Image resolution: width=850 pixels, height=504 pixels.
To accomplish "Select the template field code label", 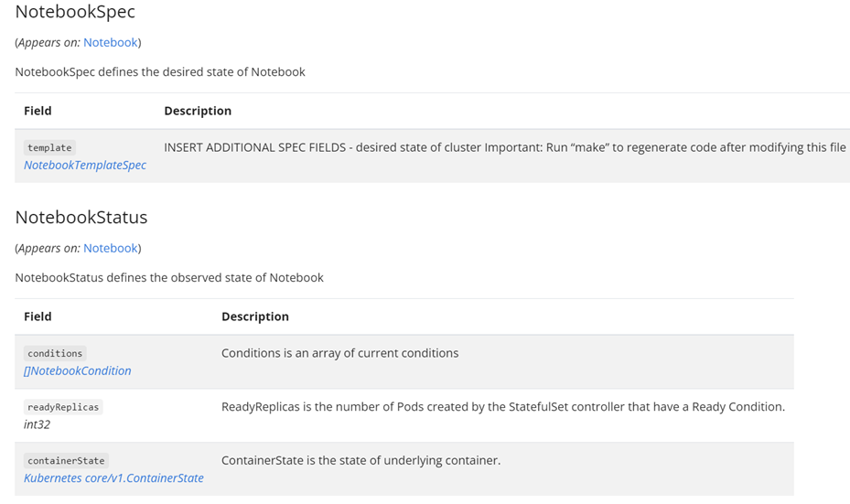I will 49,147.
